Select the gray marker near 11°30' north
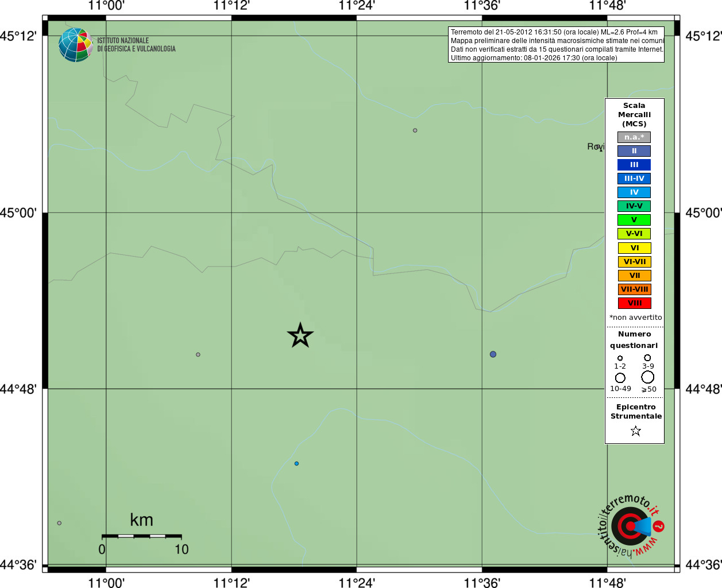722x588 pixels. 415,130
